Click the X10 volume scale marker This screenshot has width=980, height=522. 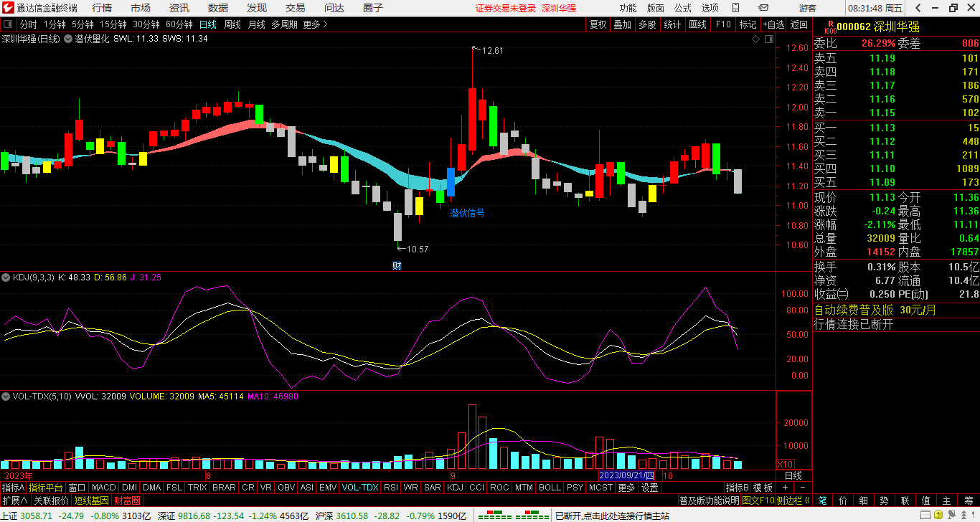tap(785, 464)
